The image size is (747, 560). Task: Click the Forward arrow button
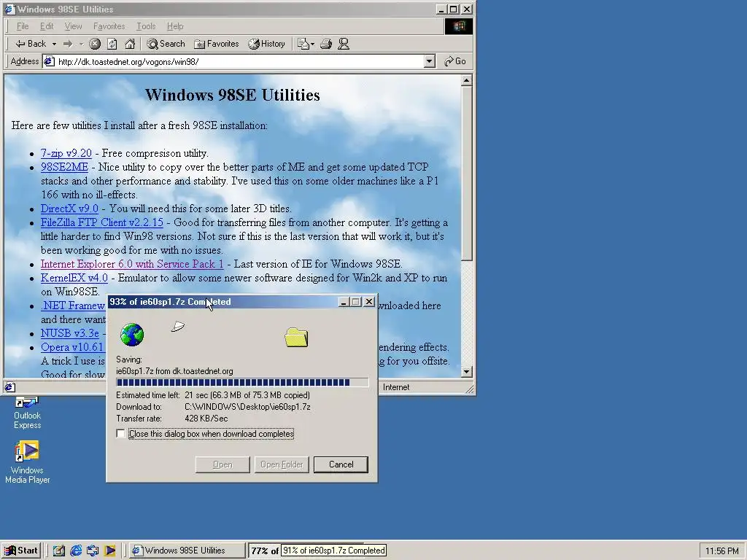(x=68, y=44)
